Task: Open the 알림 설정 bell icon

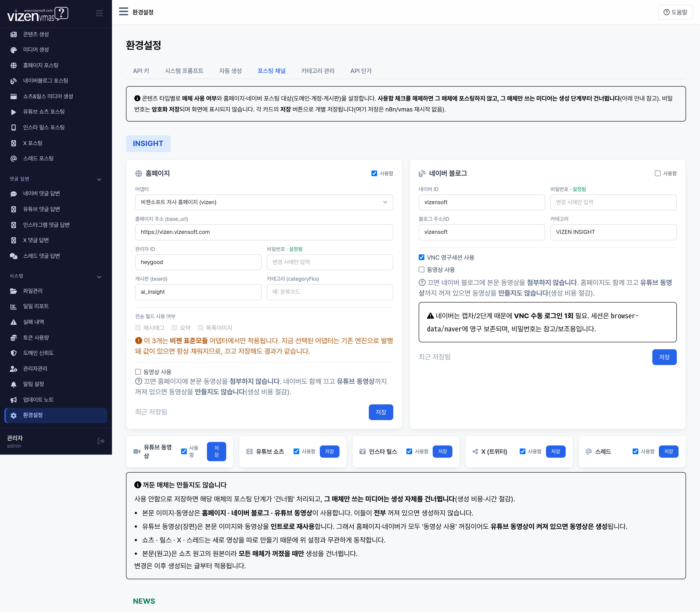Action: [14, 384]
